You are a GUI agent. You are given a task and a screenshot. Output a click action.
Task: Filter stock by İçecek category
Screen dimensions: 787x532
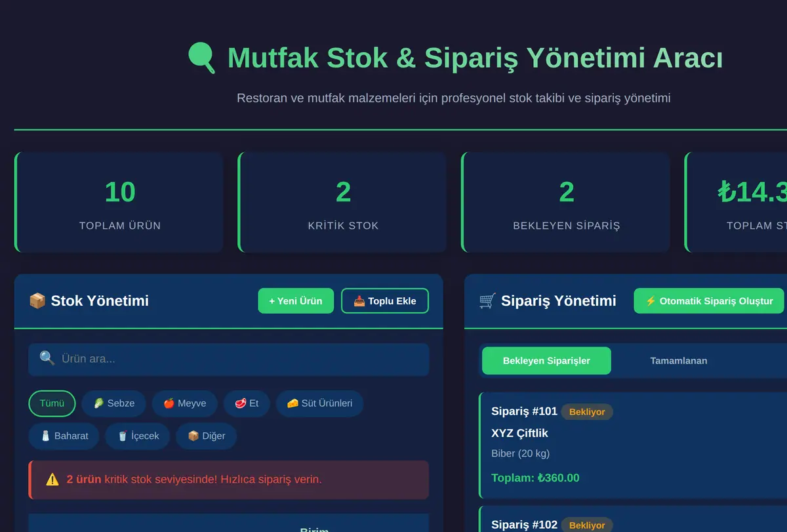[x=138, y=436]
